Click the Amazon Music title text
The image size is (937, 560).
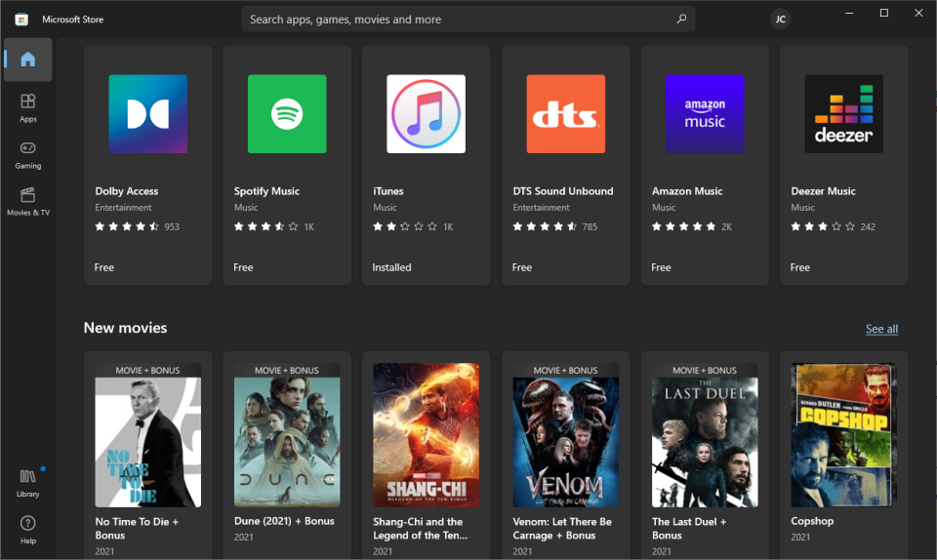pyautogui.click(x=687, y=191)
